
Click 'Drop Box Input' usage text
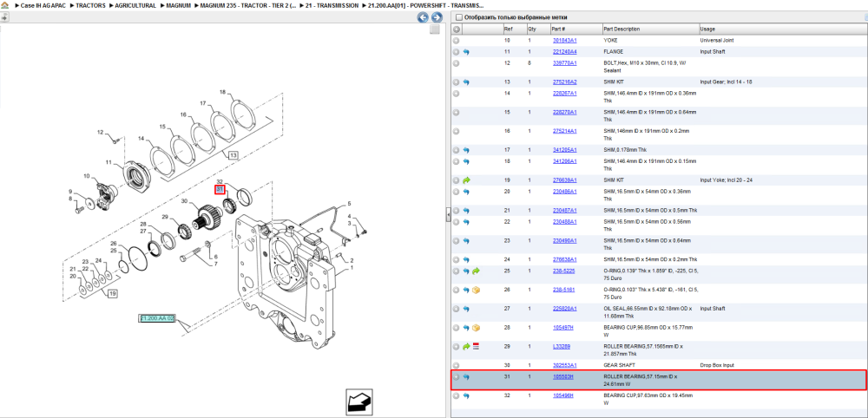click(x=717, y=365)
